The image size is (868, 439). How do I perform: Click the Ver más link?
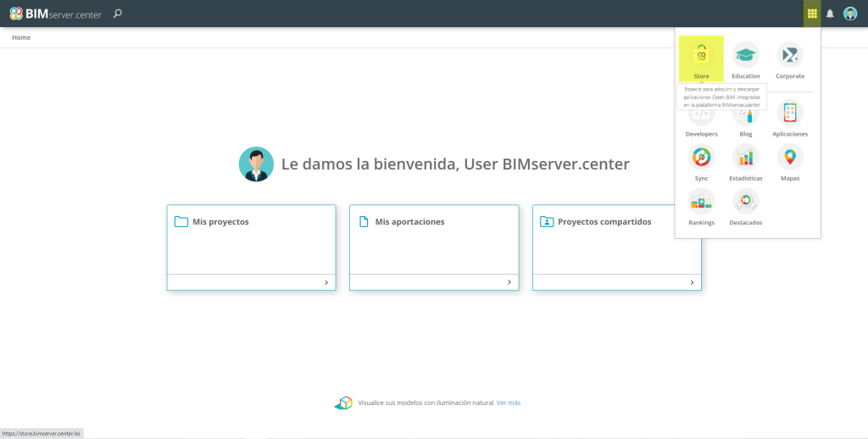pos(509,403)
